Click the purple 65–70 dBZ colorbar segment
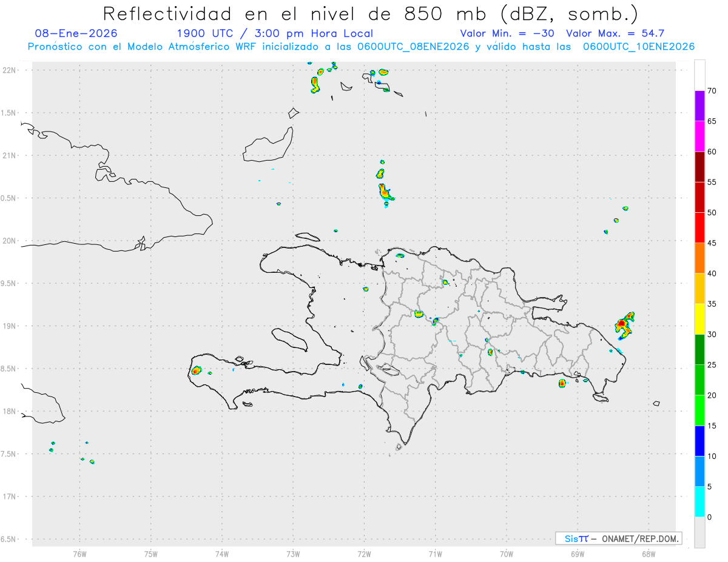728x562 pixels. pyautogui.click(x=699, y=106)
